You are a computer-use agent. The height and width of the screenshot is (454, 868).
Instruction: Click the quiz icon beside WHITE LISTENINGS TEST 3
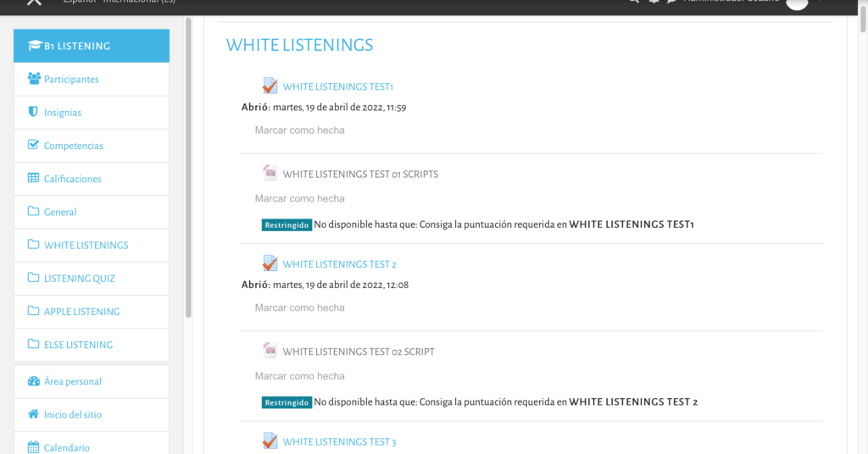click(270, 440)
